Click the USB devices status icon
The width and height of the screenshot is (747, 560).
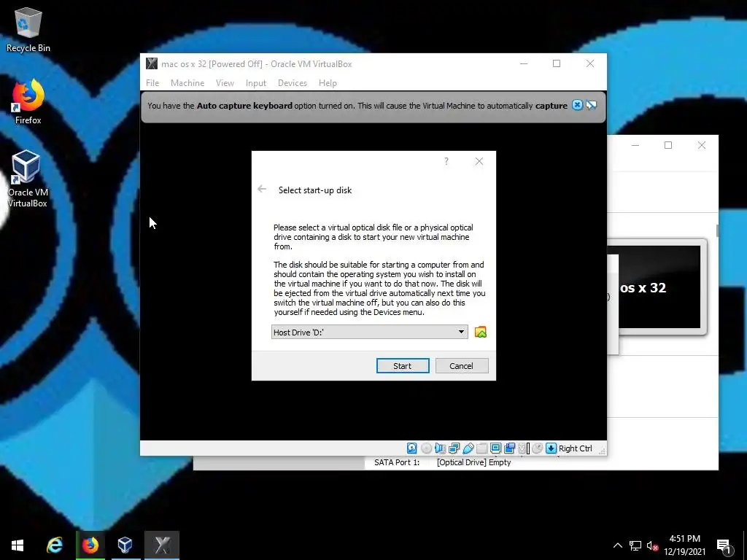coord(468,448)
